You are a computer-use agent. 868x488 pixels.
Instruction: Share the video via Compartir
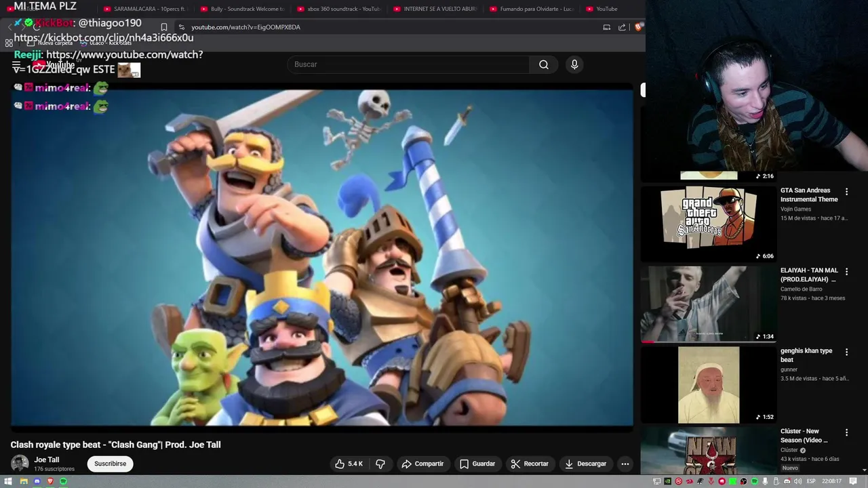422,464
